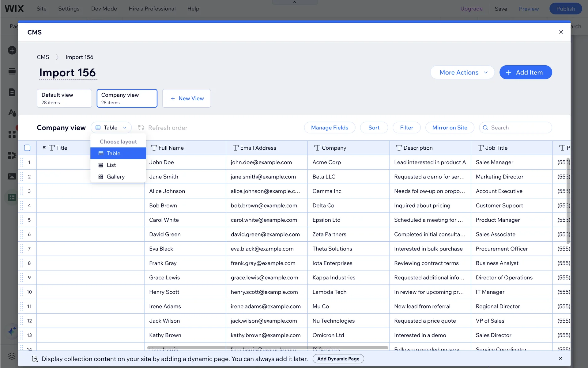The width and height of the screenshot is (588, 368).
Task: Select the Gallery layout option
Action: tap(115, 177)
